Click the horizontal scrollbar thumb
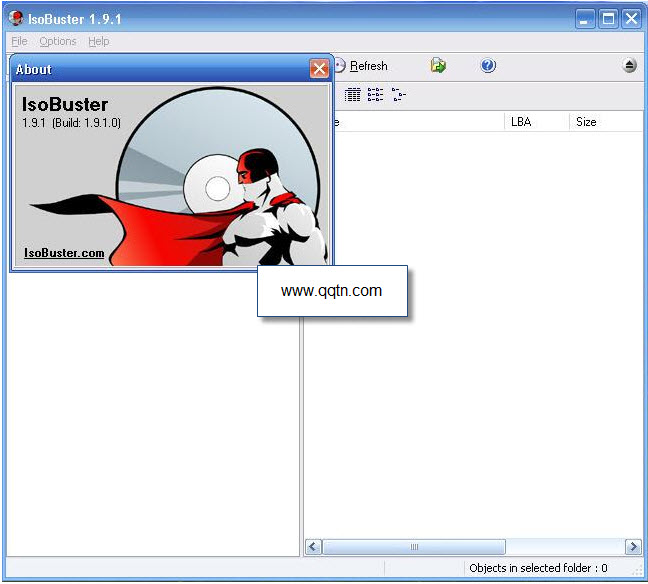Image resolution: width=648 pixels, height=584 pixels. pyautogui.click(x=414, y=547)
